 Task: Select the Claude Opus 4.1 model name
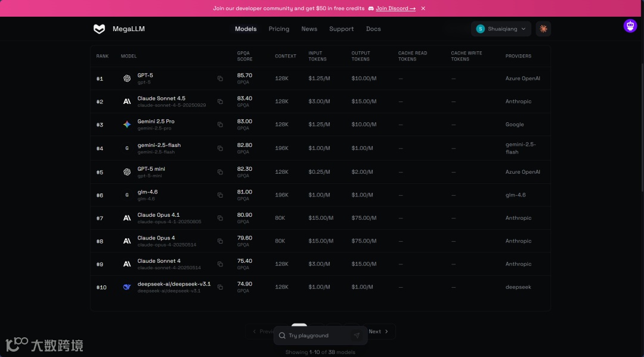[159, 215]
